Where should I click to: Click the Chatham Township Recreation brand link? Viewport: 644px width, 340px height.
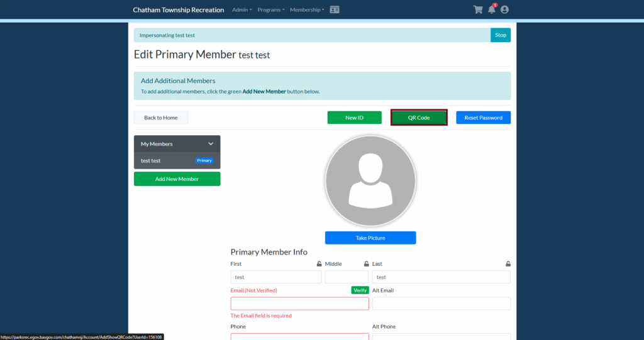(178, 10)
